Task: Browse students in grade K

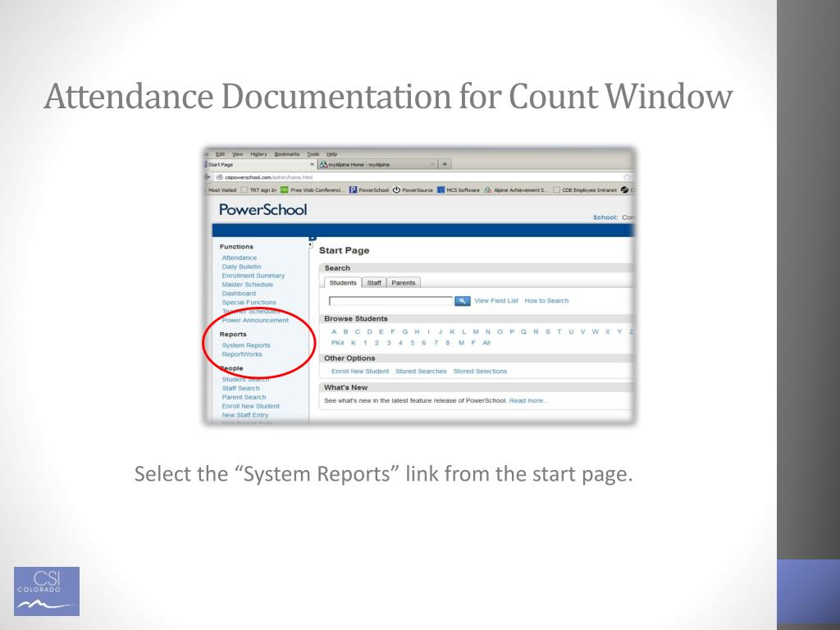Action: click(x=354, y=343)
